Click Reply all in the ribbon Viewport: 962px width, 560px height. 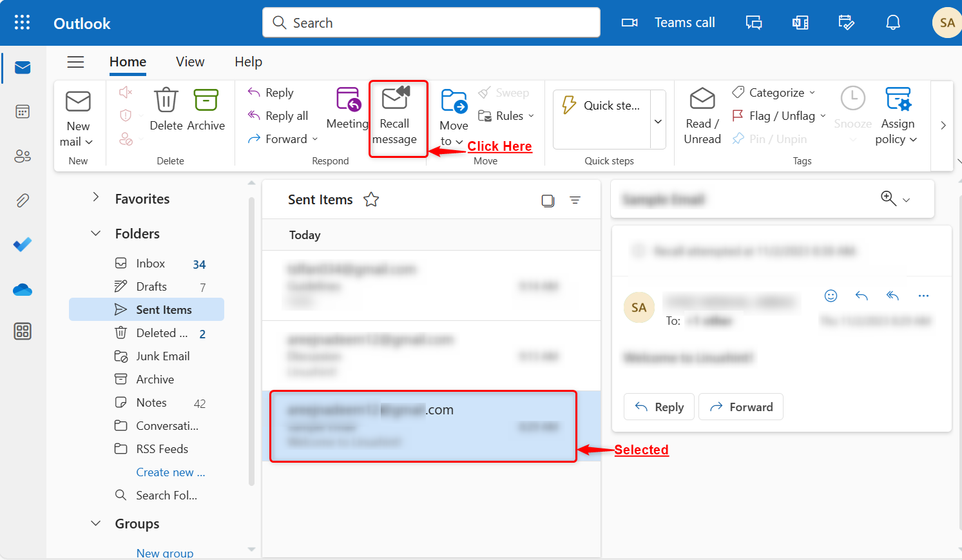[x=278, y=116]
